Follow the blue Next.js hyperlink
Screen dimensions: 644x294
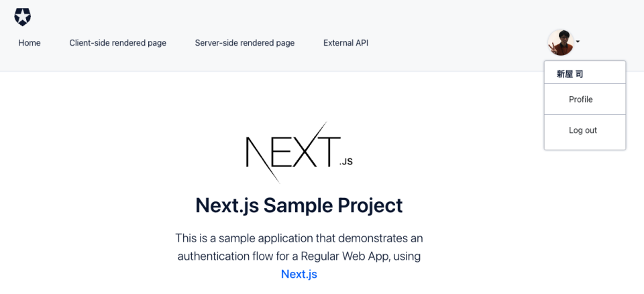[299, 274]
